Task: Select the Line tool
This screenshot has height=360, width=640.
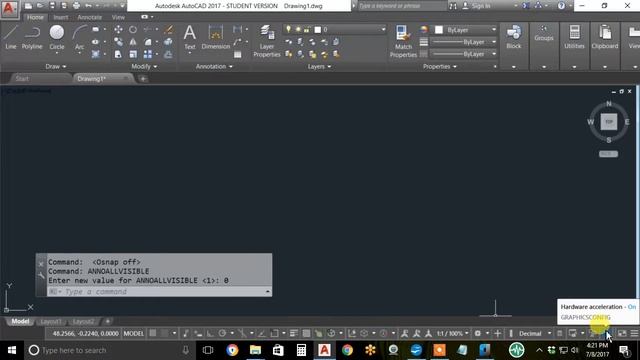Action: click(11, 37)
